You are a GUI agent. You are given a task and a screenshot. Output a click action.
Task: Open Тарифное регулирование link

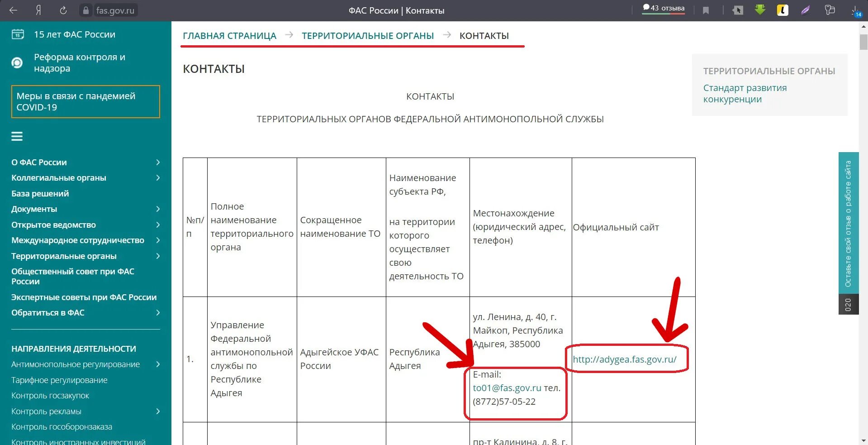tap(59, 380)
